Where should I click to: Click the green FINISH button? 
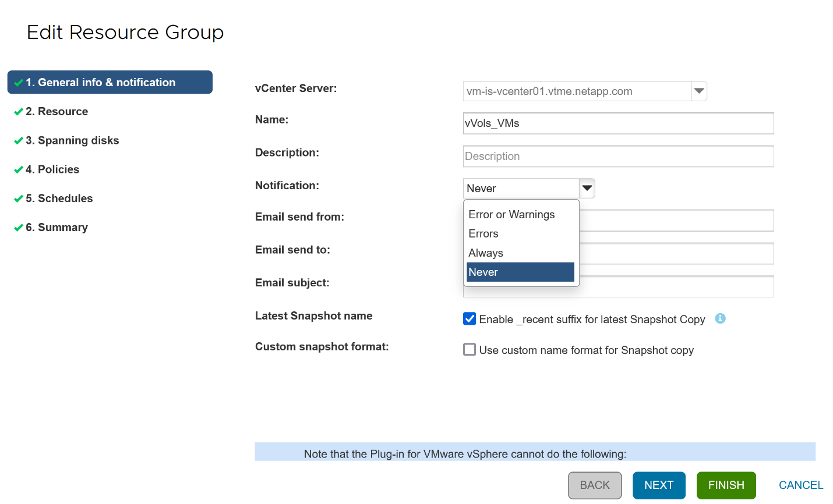click(726, 485)
